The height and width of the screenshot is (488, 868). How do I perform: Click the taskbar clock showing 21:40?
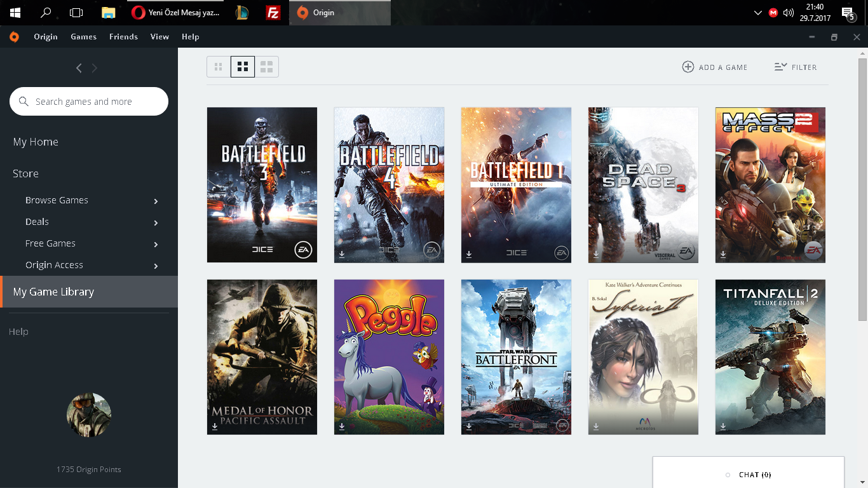click(x=815, y=13)
